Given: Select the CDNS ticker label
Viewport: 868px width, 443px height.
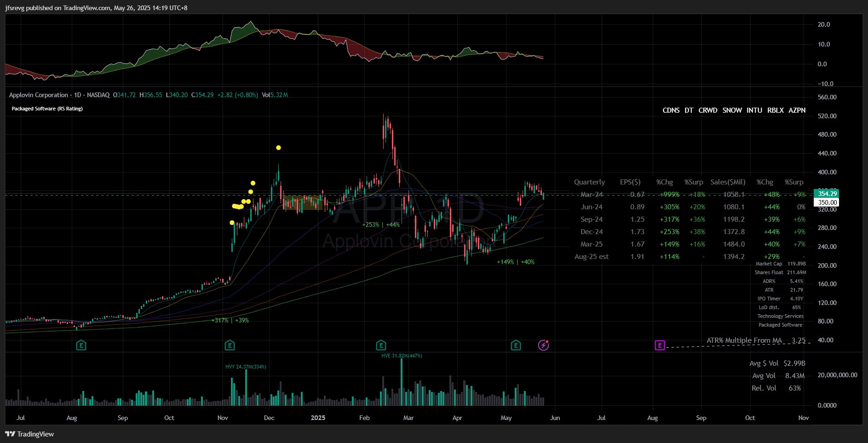Looking at the screenshot, I should pyautogui.click(x=671, y=110).
